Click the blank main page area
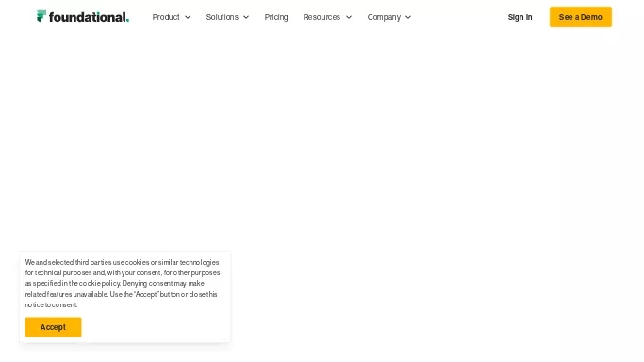This screenshot has width=644, height=362. tap(322, 140)
